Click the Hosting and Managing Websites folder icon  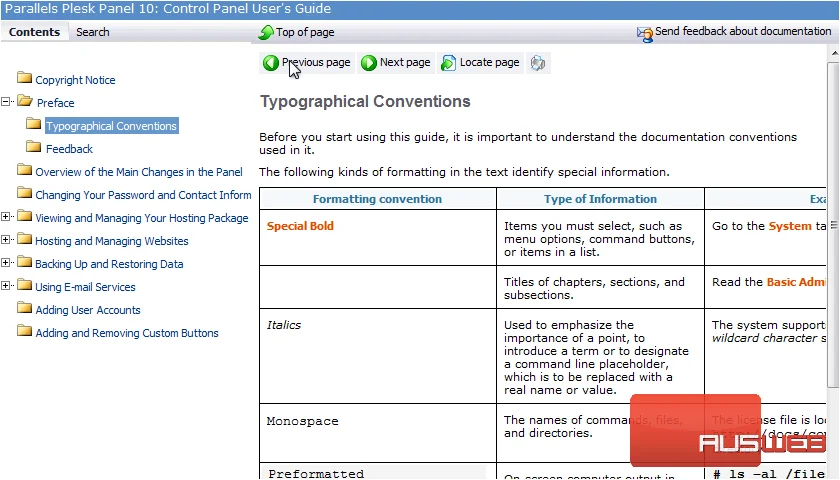(x=24, y=239)
